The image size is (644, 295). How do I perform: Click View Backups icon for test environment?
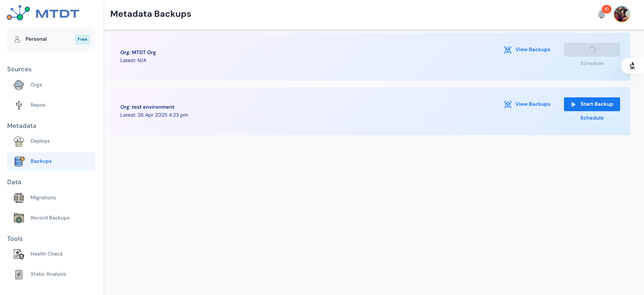pyautogui.click(x=508, y=104)
